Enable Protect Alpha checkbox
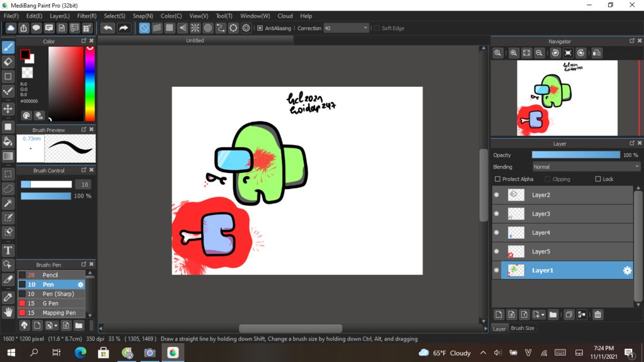The width and height of the screenshot is (644, 362). click(497, 179)
